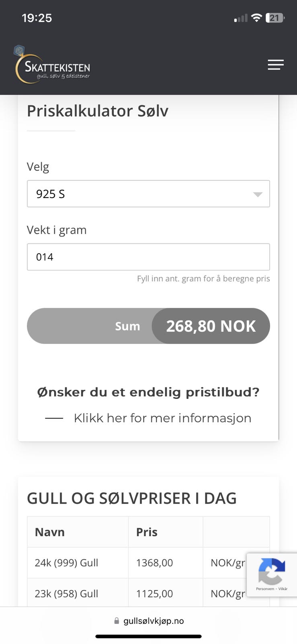This screenshot has height=644, width=297.
Task: Tap the Navn column header
Action: tap(50, 532)
